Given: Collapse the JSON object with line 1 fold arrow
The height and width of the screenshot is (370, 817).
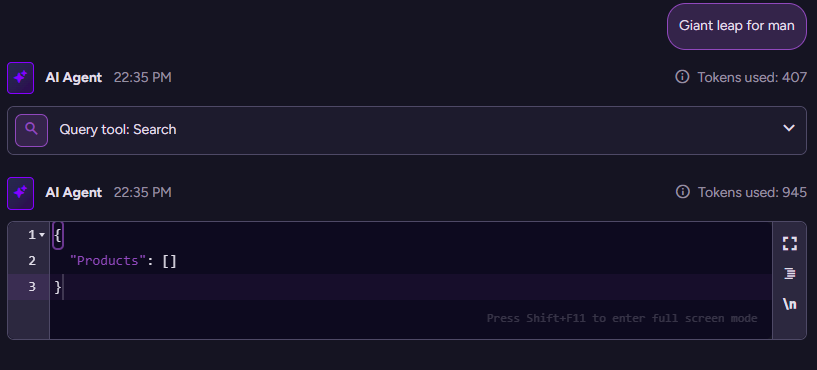Looking at the screenshot, I should [42, 236].
